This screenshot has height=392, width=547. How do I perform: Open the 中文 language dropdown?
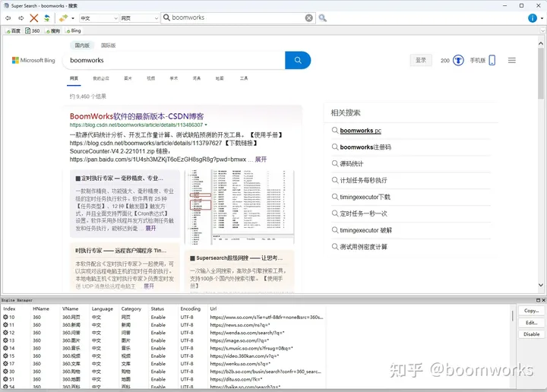99,18
